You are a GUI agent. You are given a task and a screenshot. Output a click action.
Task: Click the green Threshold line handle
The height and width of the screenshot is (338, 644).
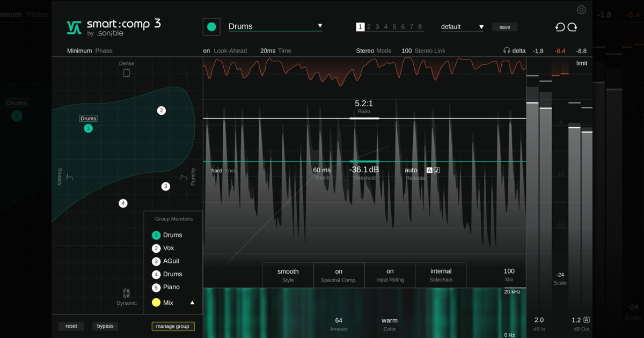point(364,161)
